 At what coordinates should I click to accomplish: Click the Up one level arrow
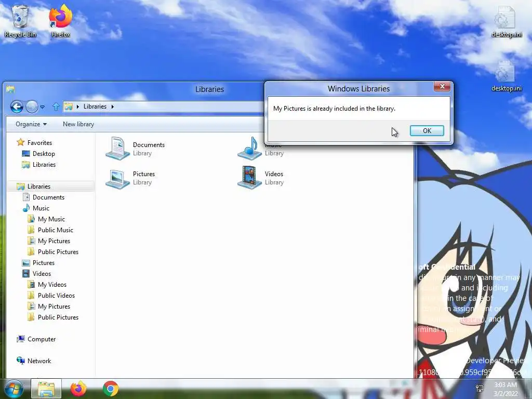[56, 107]
